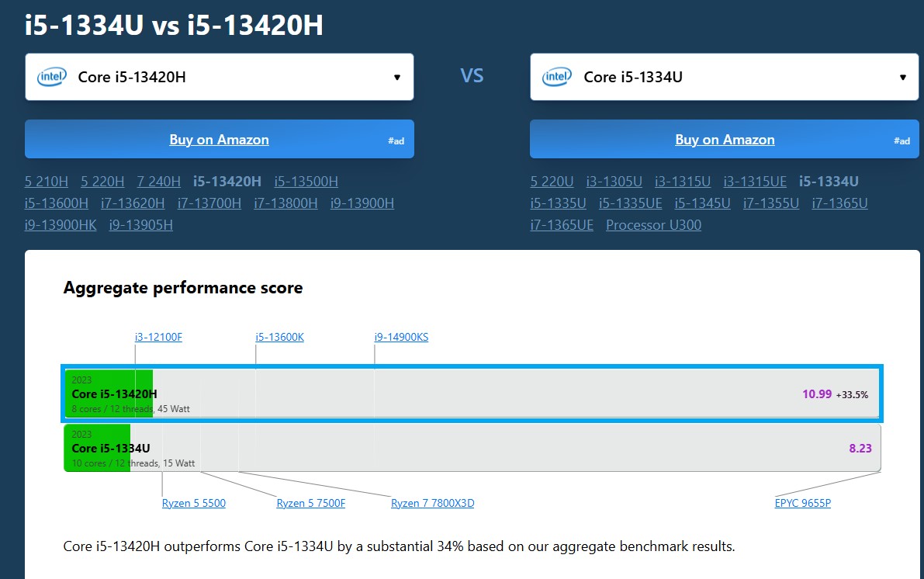This screenshot has width=924, height=579.
Task: Expand the Core i5-1334U dropdown arrow
Action: 903,78
